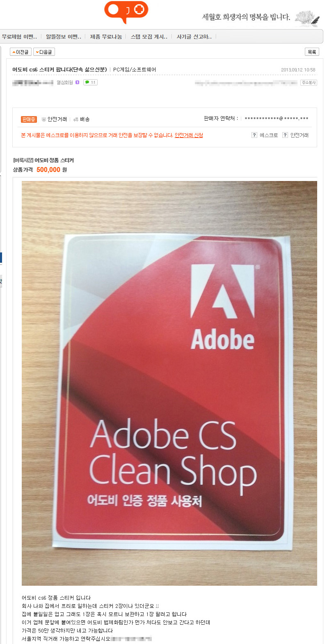Viewport: 327px width, 644px height.
Task: Open 알뜰정보 이벤.. menu item
Action: (x=64, y=37)
